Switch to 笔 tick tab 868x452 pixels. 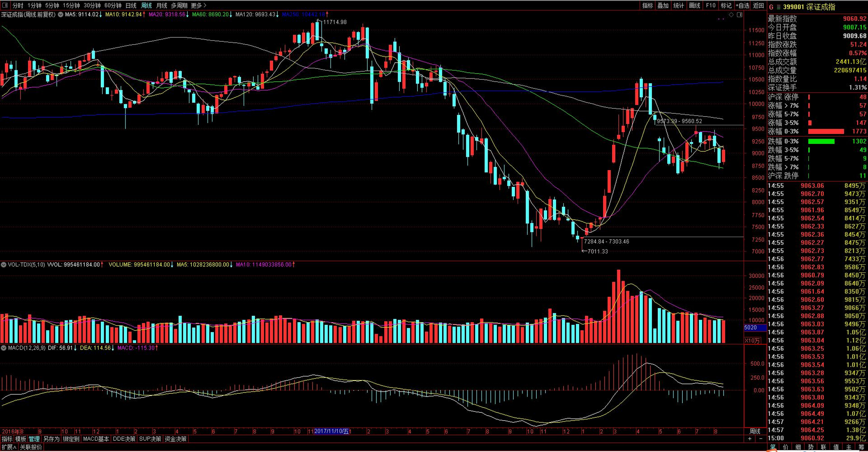tap(773, 447)
